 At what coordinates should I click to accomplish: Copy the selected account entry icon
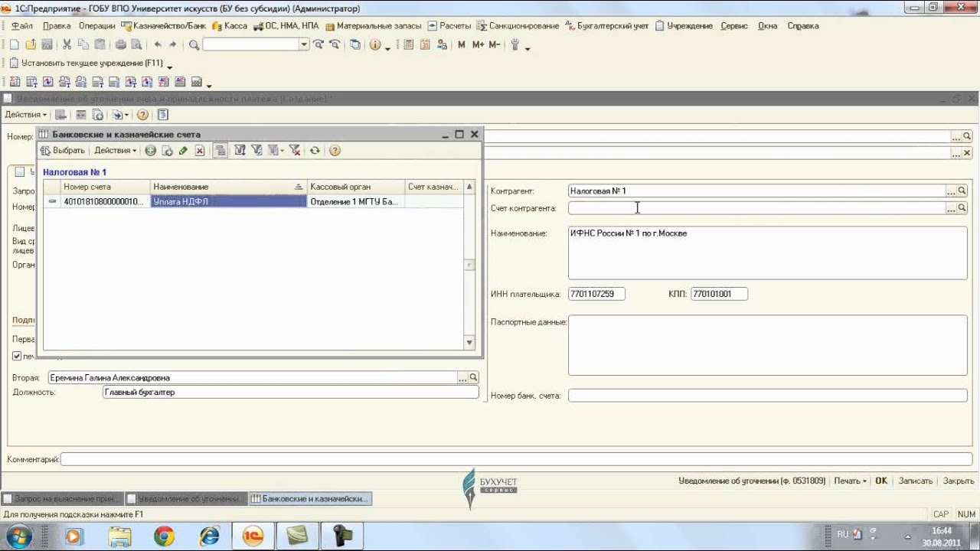[x=167, y=151]
